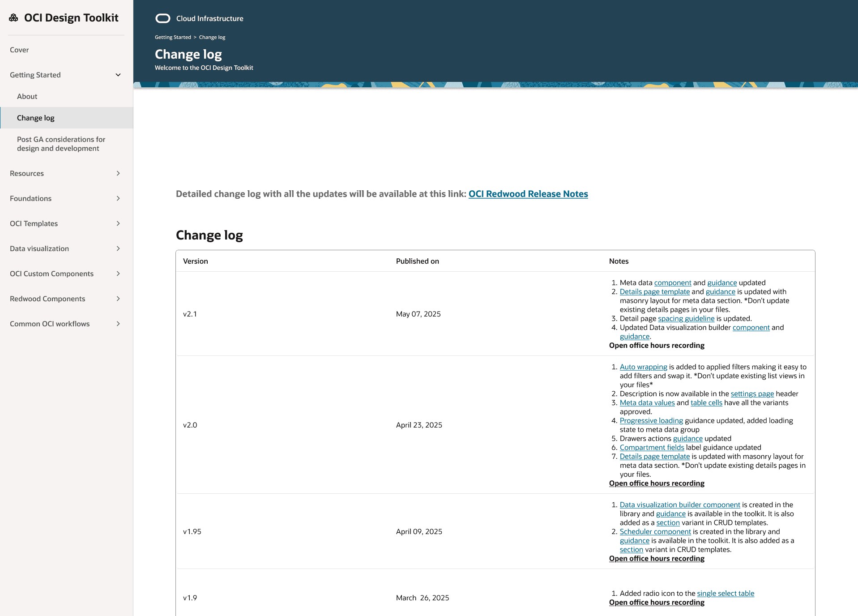Collapse the Getting Started section chevron

pyautogui.click(x=118, y=75)
